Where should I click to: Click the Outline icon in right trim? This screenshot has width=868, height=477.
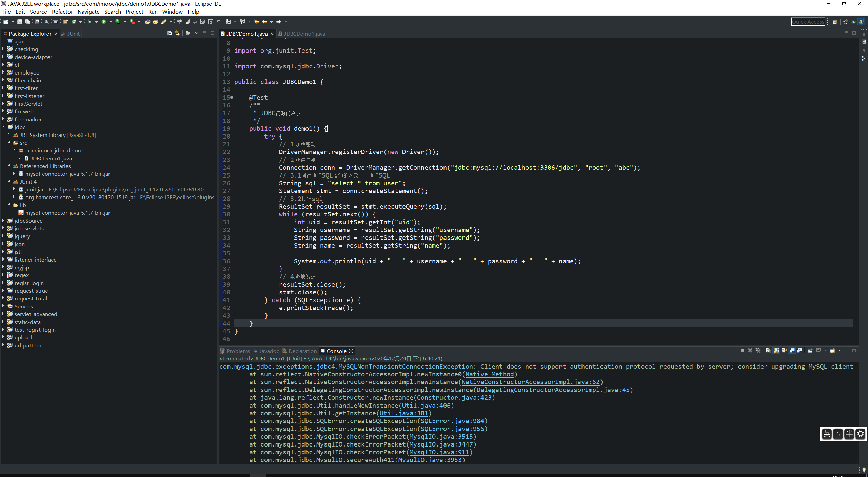coord(864,58)
